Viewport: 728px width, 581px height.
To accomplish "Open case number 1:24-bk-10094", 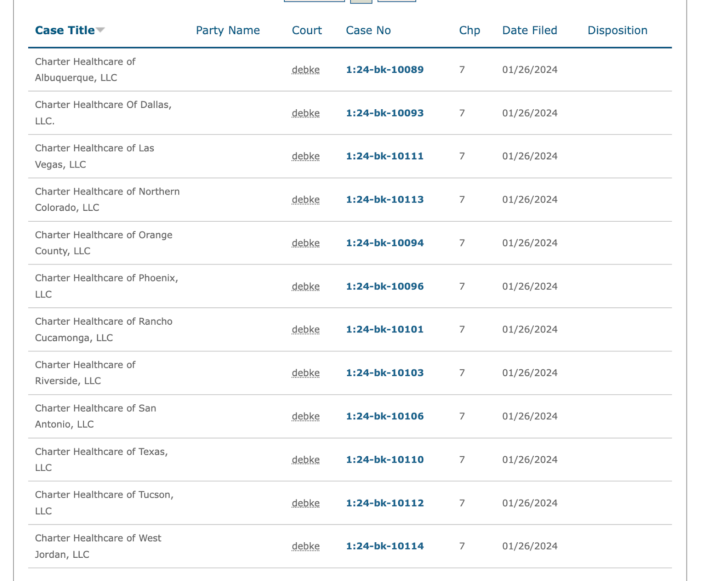I will pyautogui.click(x=385, y=243).
